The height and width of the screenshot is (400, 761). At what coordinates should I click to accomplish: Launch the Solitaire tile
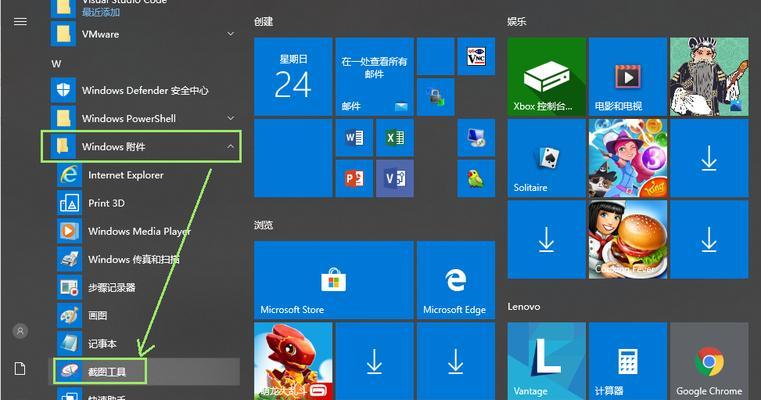(x=546, y=158)
